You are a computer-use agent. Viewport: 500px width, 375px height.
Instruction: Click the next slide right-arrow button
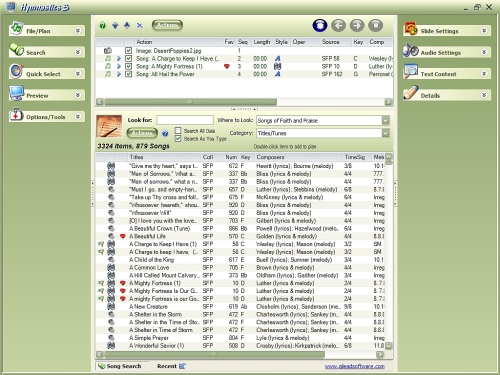(357, 26)
